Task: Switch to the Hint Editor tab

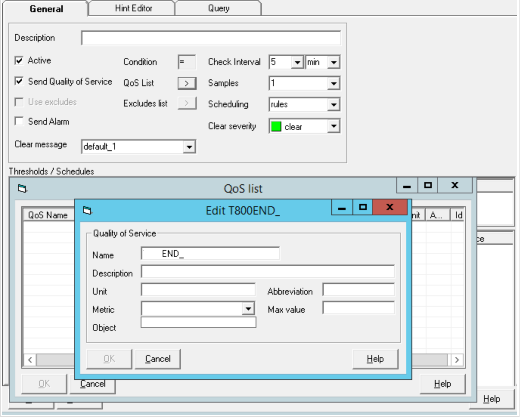Action: [133, 8]
